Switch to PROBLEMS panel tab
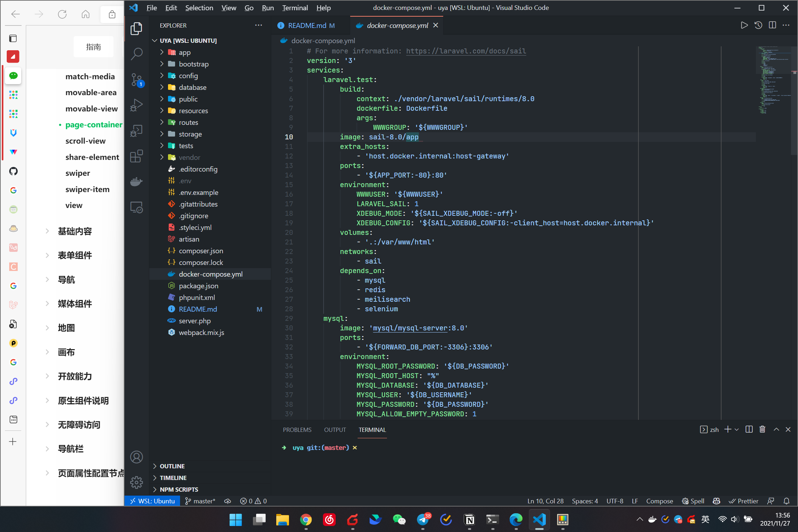 297,430
